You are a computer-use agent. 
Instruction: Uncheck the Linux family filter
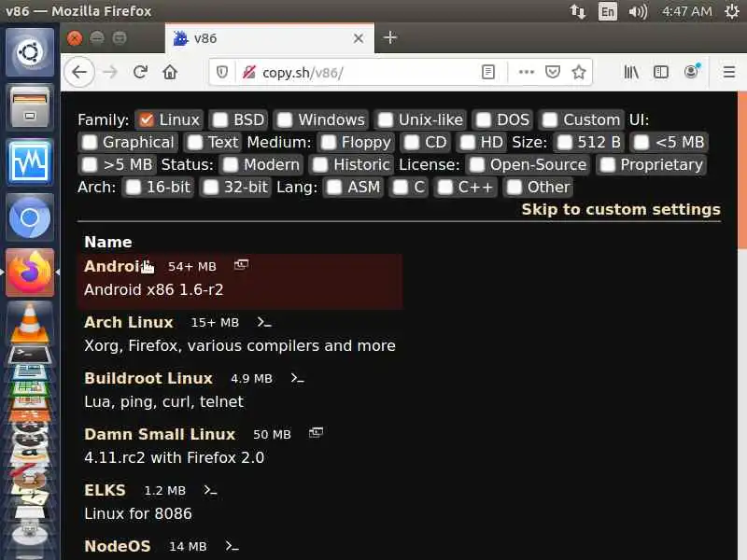coord(147,119)
